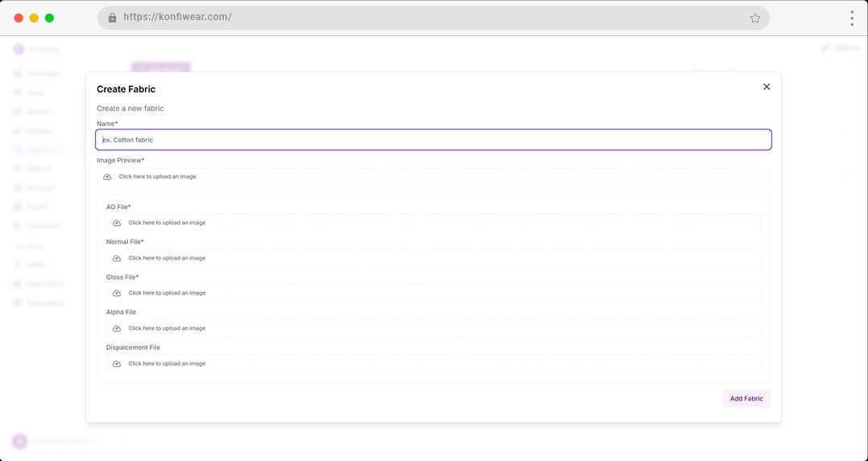This screenshot has height=461, width=868.
Task: Click the Displacement File upload cloud icon
Action: click(x=117, y=364)
